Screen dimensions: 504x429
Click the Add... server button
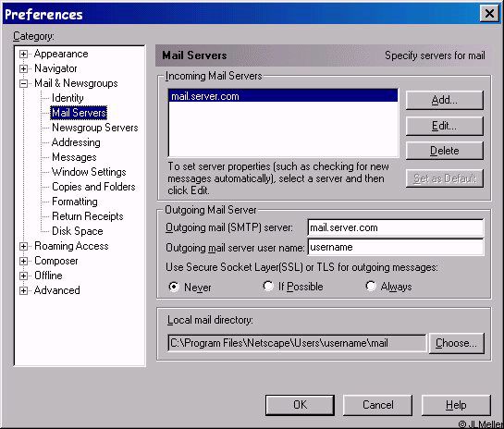tap(445, 100)
